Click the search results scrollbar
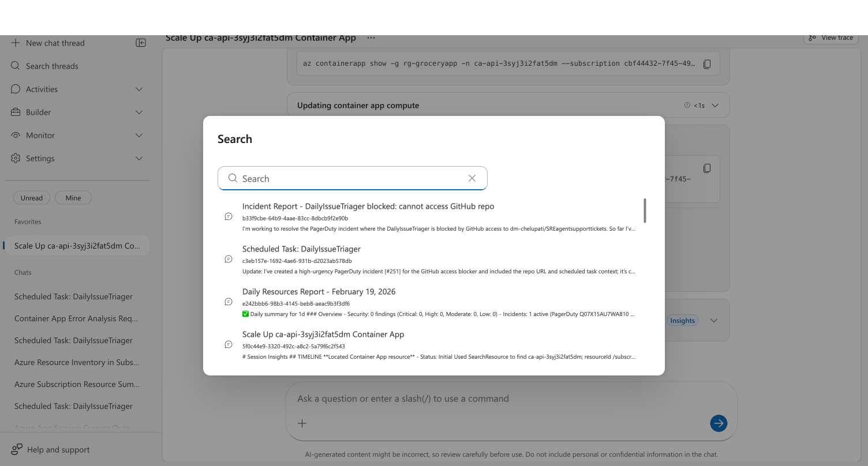 645,211
